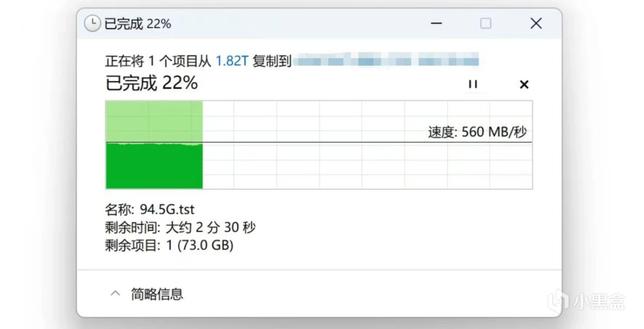Click the remaining items 1 (73.0 GB) text
Screen dimensions: 644x329
200,245
